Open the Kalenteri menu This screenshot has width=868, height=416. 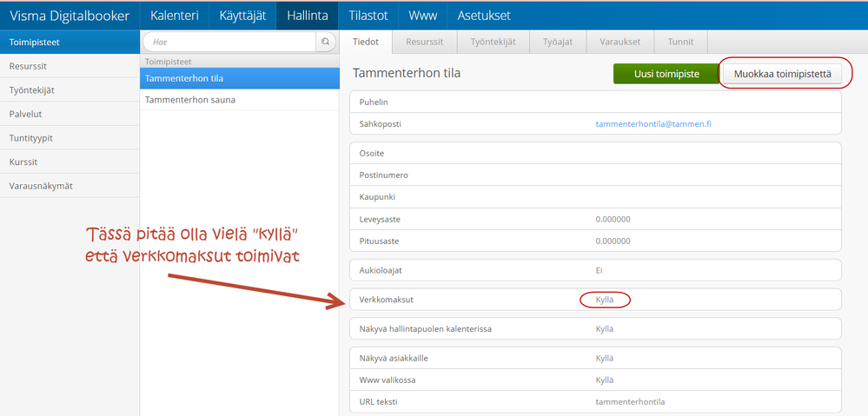pos(175,16)
